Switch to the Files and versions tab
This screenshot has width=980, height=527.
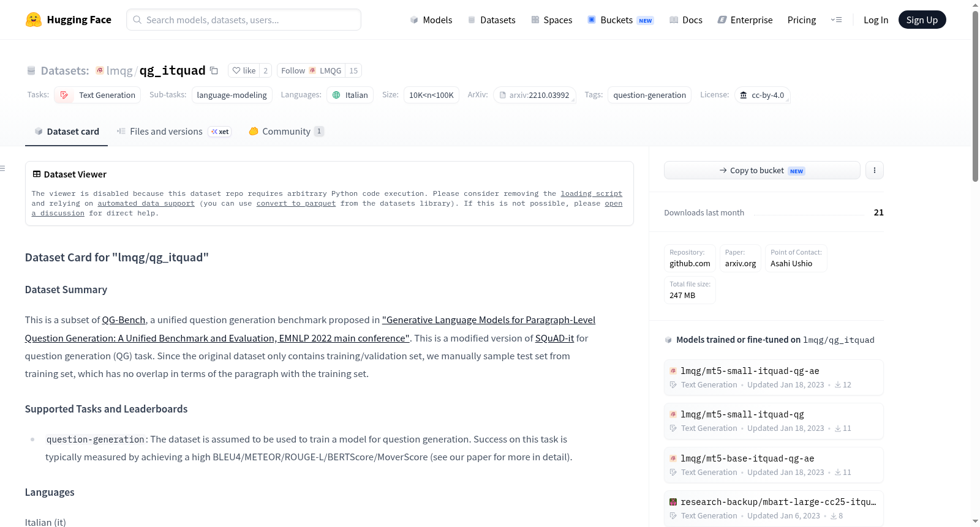click(173, 131)
